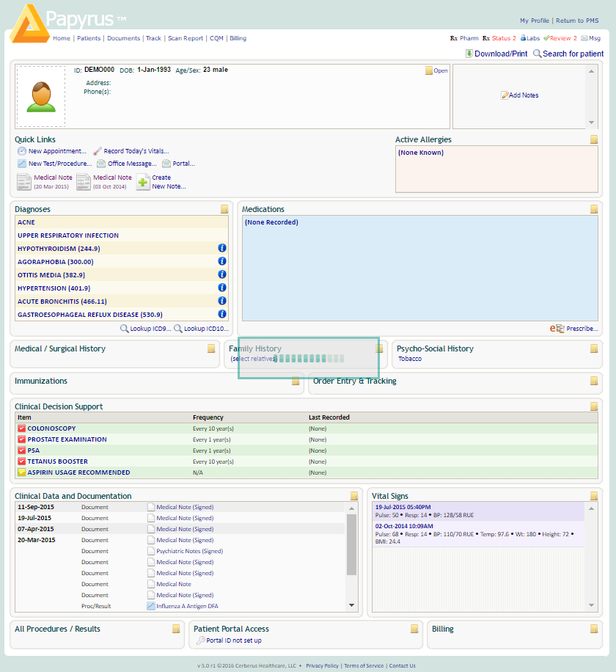This screenshot has height=672, width=616.
Task: Click the Papyrus triangle logo
Action: click(x=29, y=23)
